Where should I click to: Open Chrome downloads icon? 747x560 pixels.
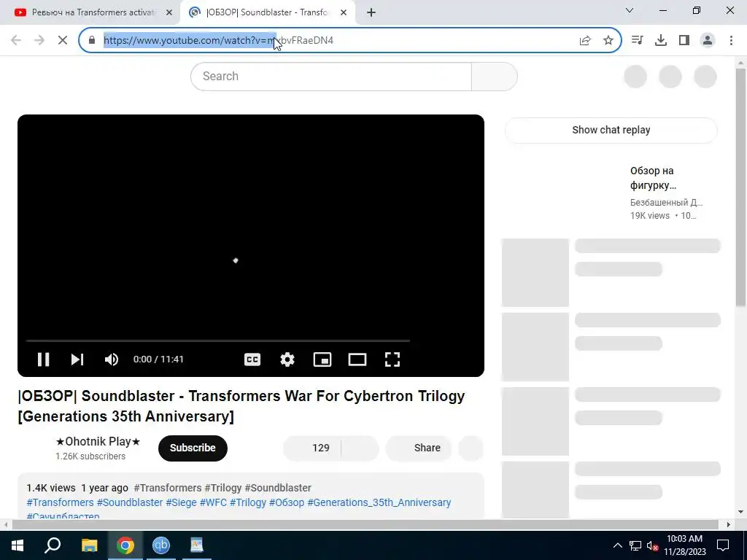pyautogui.click(x=660, y=41)
